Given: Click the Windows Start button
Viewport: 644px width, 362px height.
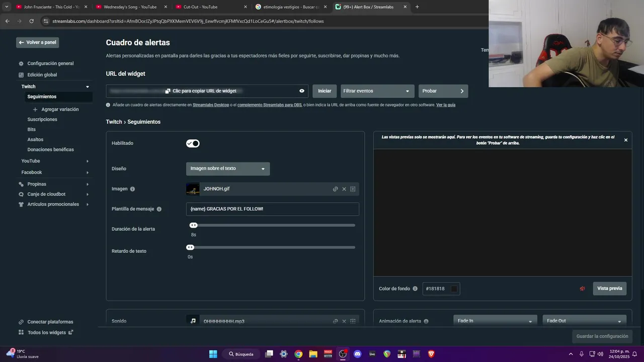Looking at the screenshot, I should point(213,354).
